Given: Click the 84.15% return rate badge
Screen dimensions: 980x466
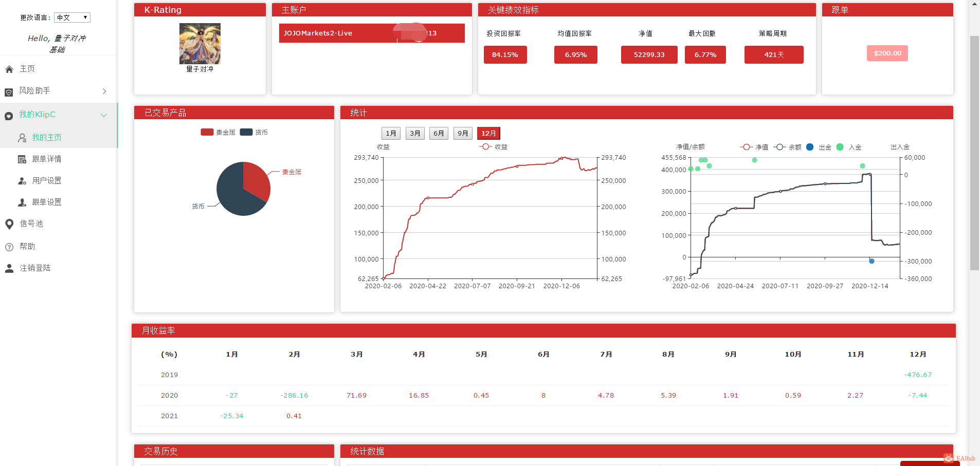Looking at the screenshot, I should click(505, 55).
